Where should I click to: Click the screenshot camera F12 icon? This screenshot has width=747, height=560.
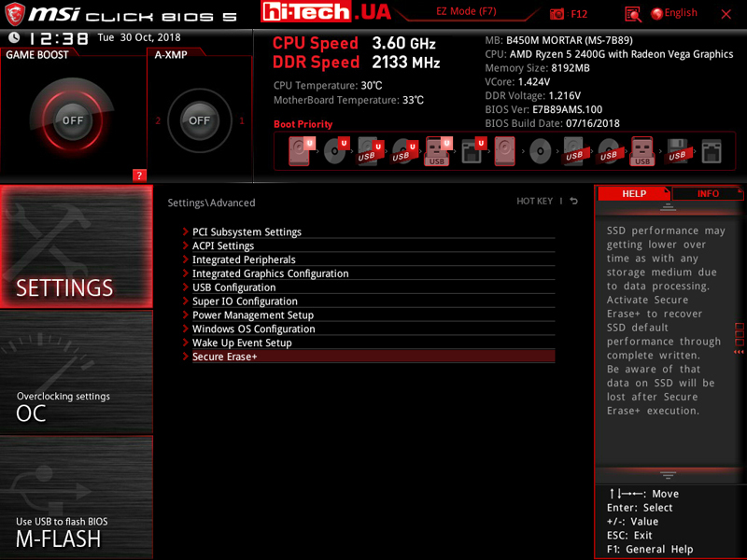pyautogui.click(x=557, y=14)
